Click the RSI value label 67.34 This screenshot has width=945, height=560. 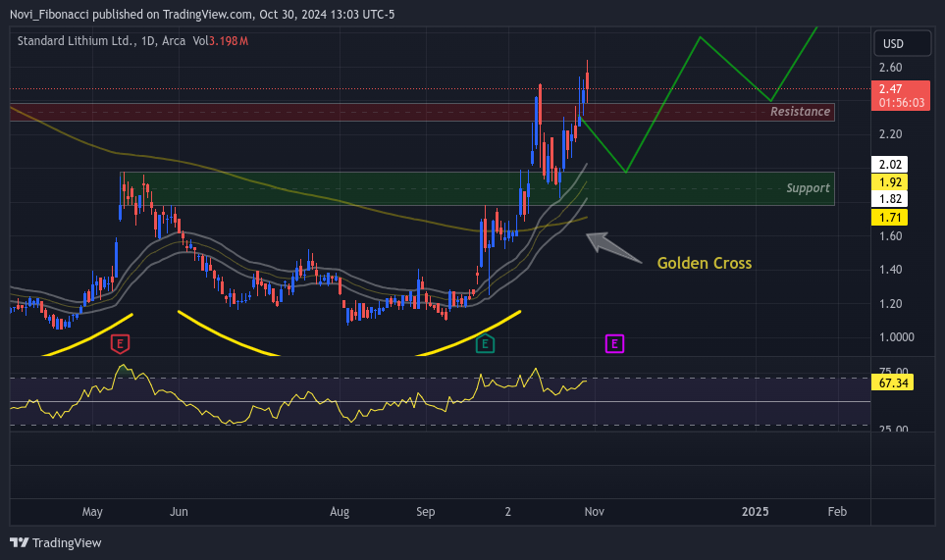point(893,382)
